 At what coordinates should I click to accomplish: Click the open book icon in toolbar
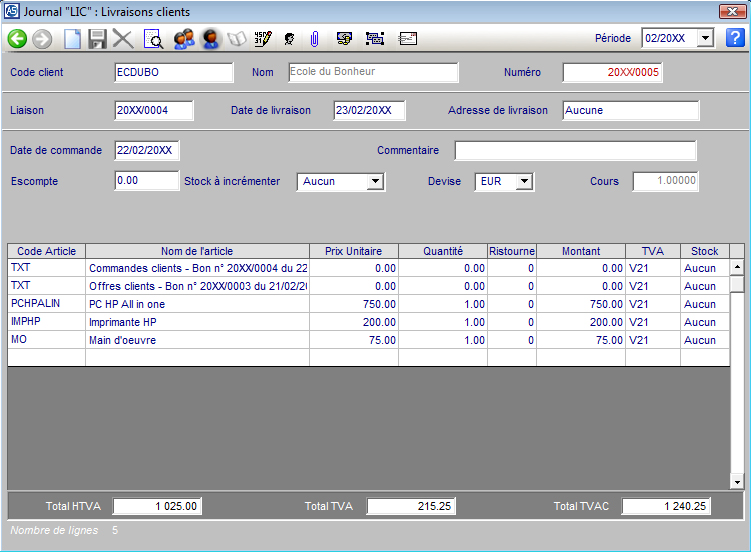(x=237, y=39)
